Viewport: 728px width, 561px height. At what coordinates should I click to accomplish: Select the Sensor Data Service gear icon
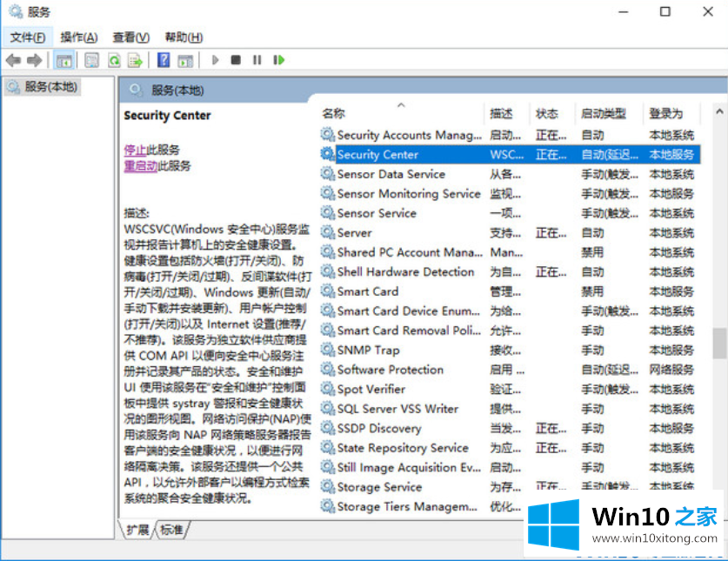click(327, 173)
